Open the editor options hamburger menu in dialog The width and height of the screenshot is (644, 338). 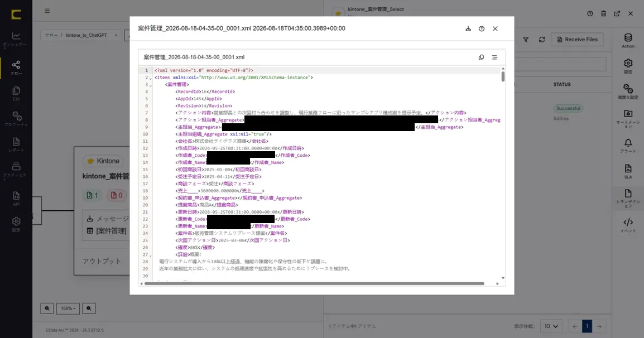tap(494, 57)
